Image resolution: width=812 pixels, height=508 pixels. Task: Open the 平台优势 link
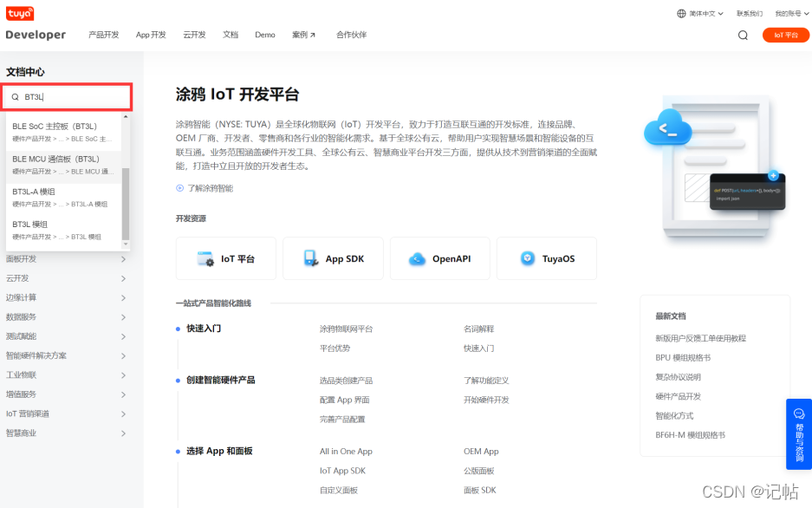pyautogui.click(x=335, y=348)
